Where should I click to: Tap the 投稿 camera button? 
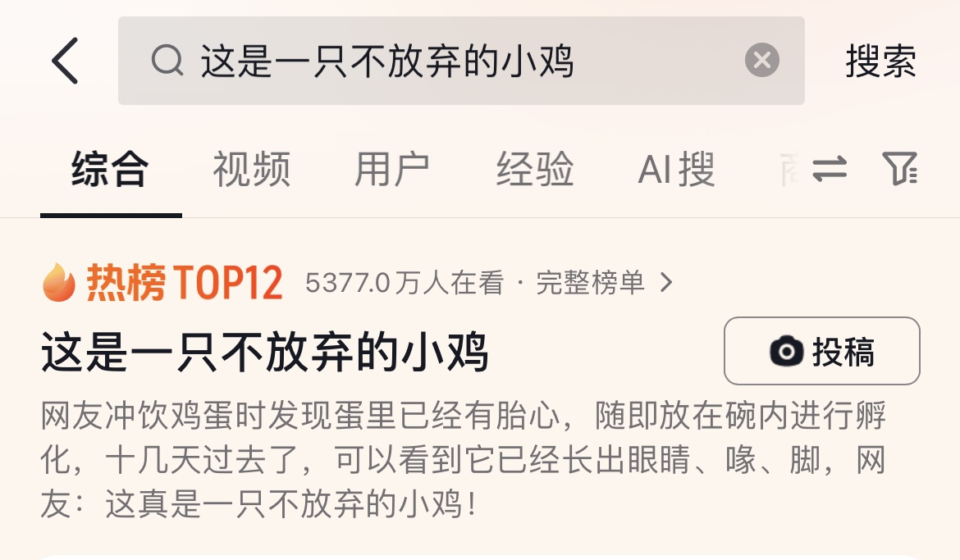[821, 351]
